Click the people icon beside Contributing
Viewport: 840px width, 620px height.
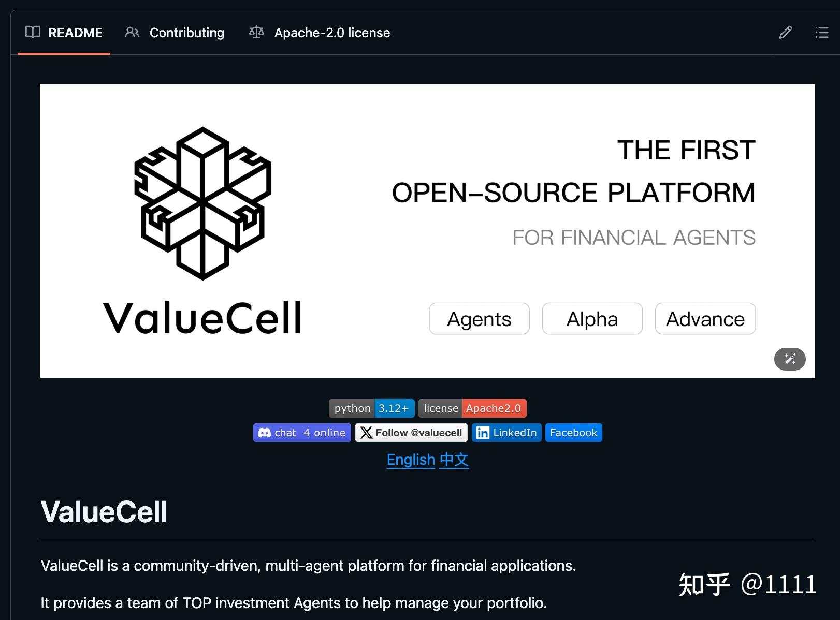[132, 32]
